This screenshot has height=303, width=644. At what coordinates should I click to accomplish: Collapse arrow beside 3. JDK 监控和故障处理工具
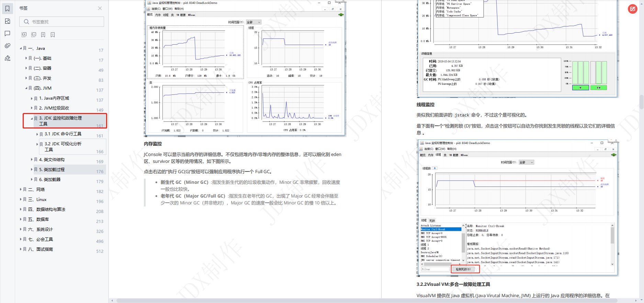point(32,118)
